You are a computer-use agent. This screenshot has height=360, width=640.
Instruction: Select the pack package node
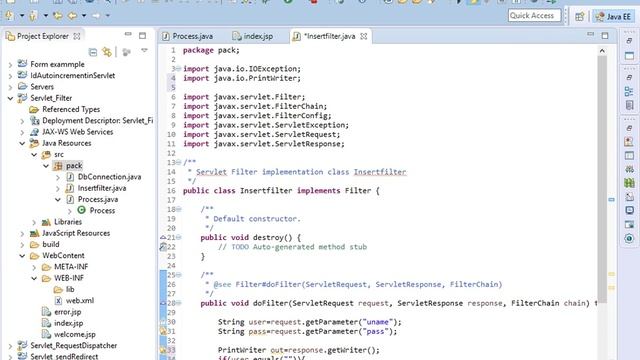(74, 166)
